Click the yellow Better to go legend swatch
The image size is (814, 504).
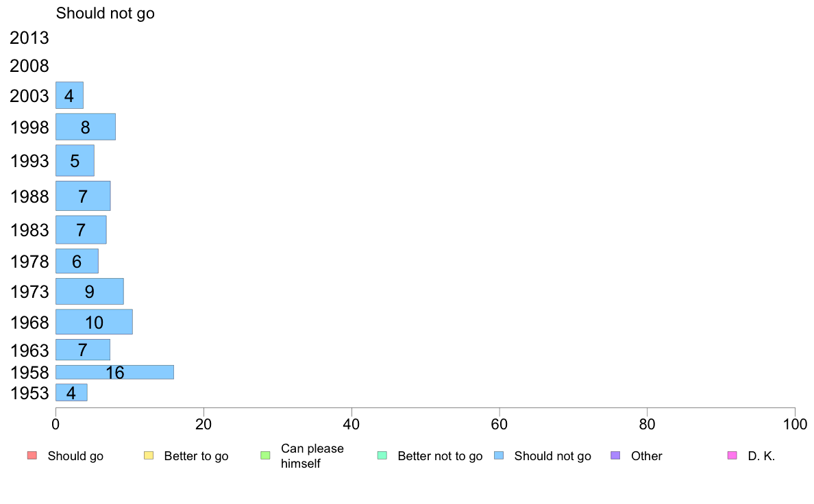[x=149, y=455]
